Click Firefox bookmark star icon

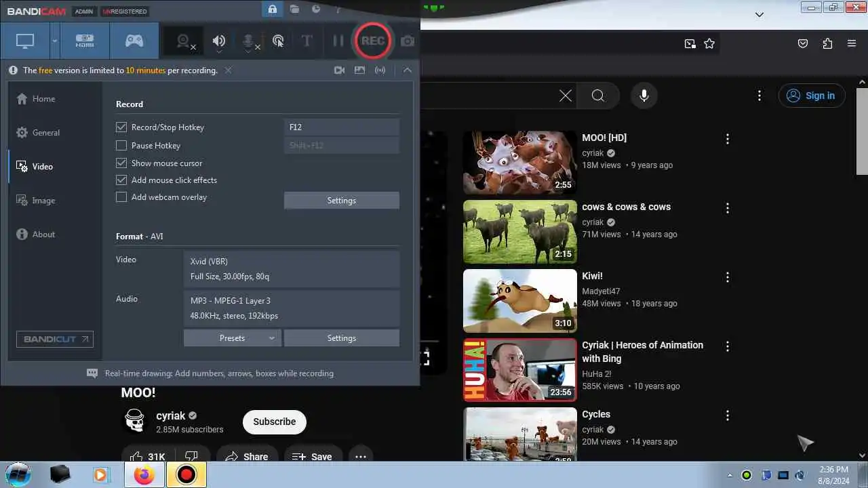pos(709,43)
